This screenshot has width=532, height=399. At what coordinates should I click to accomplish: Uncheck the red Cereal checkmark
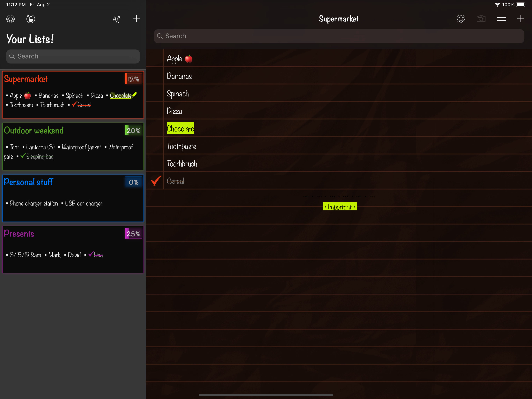(156, 181)
